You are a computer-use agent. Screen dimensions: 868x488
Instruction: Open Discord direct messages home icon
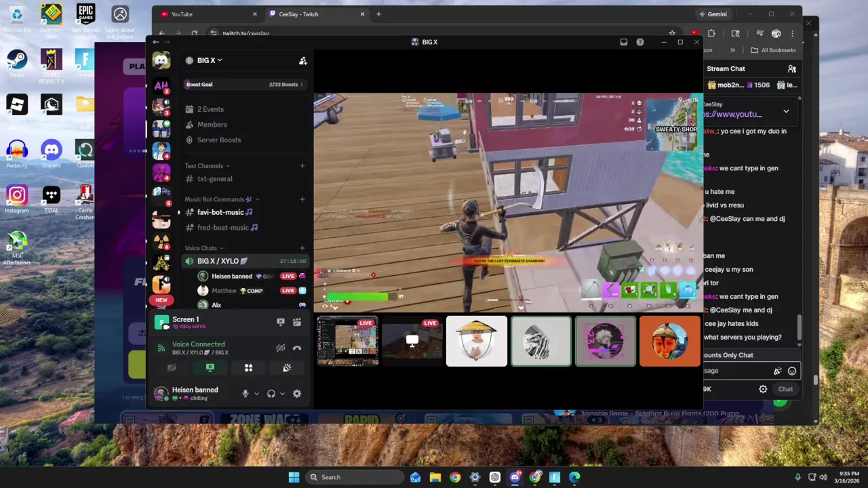tap(161, 61)
